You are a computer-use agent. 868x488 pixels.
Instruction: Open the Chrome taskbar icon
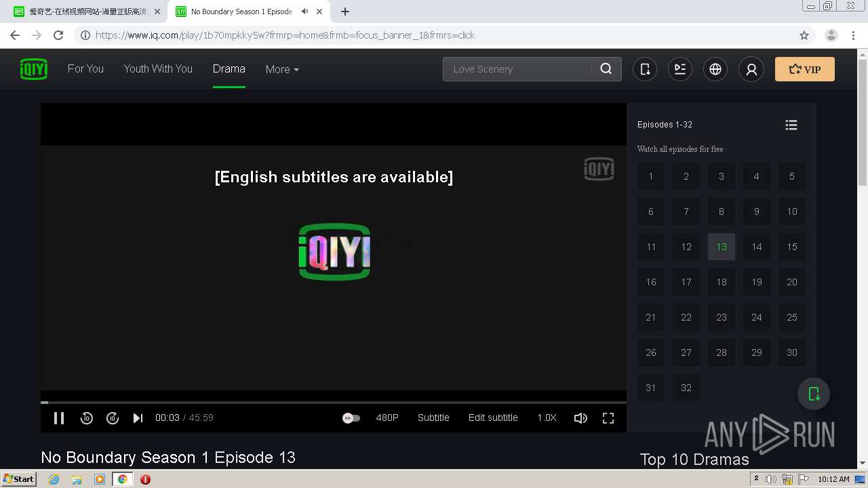(123, 479)
